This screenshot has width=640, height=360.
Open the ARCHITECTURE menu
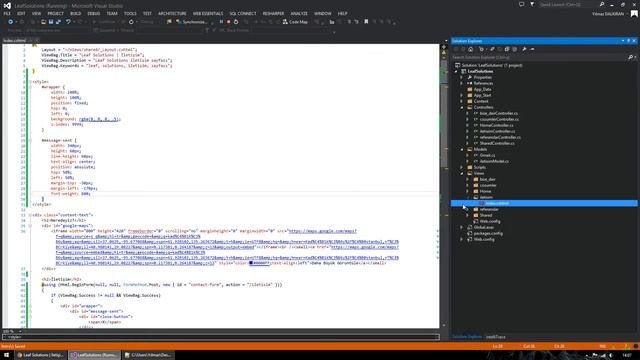tap(172, 13)
